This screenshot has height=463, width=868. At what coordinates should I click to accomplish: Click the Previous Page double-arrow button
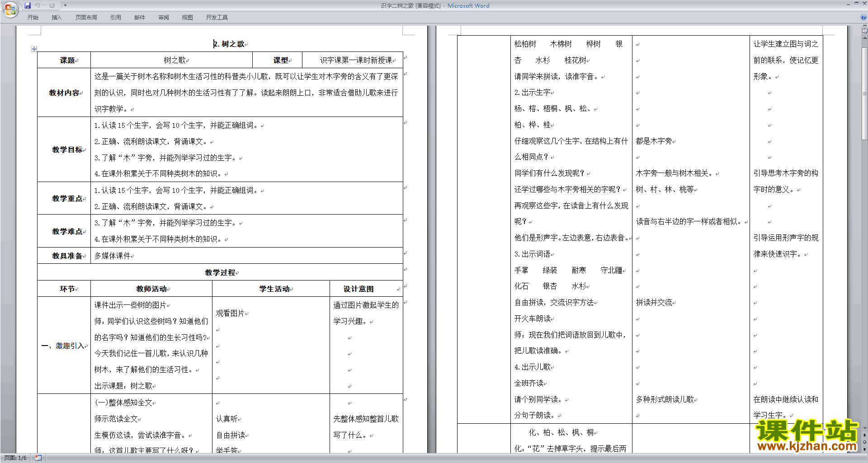pos(864,435)
